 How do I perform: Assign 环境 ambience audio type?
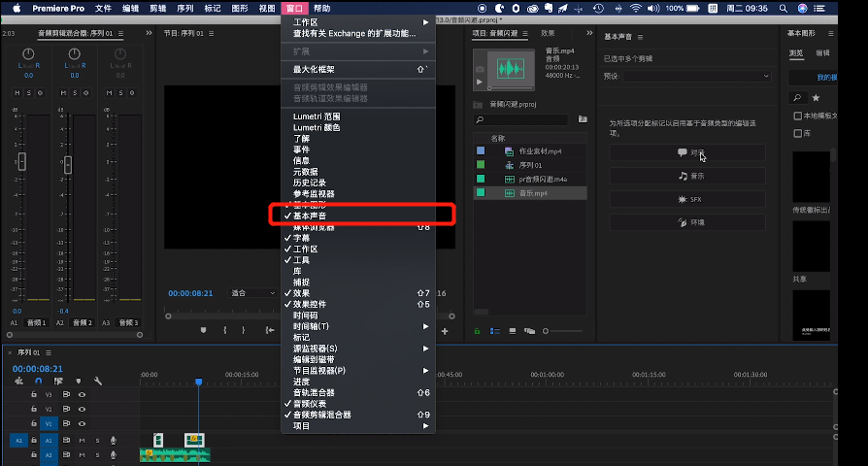687,222
